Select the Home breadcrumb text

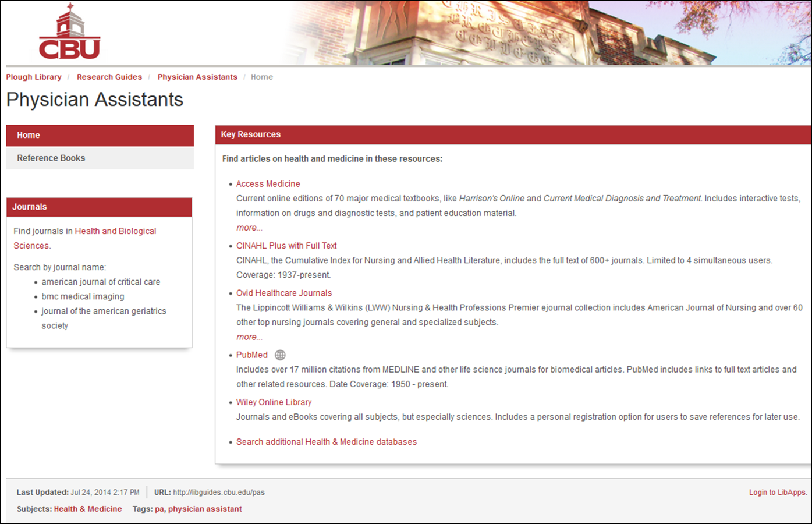coord(262,77)
